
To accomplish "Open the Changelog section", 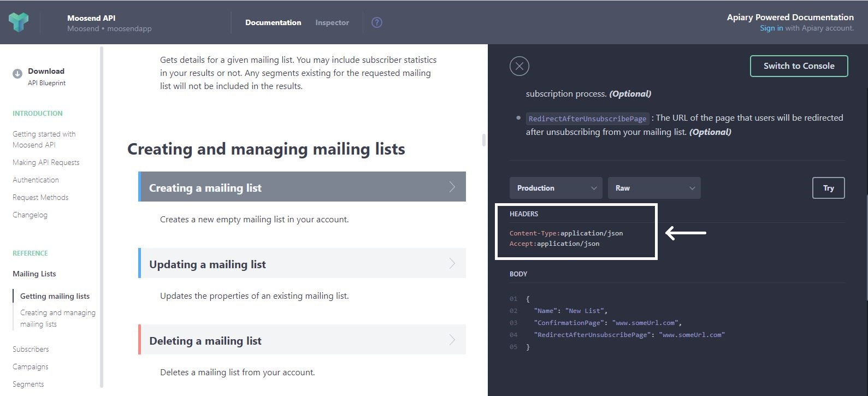I will point(30,215).
